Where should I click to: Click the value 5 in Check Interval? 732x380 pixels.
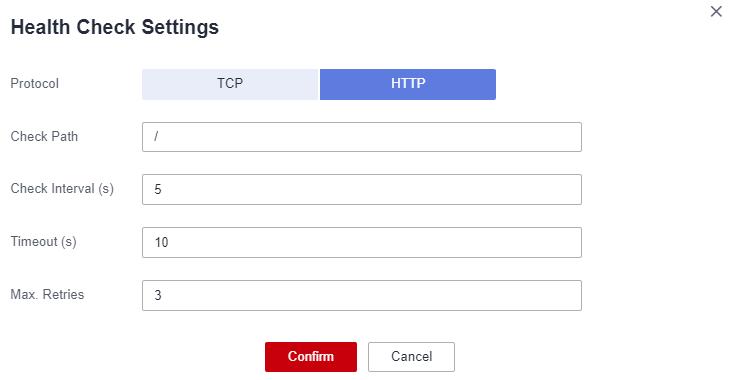[x=158, y=190]
